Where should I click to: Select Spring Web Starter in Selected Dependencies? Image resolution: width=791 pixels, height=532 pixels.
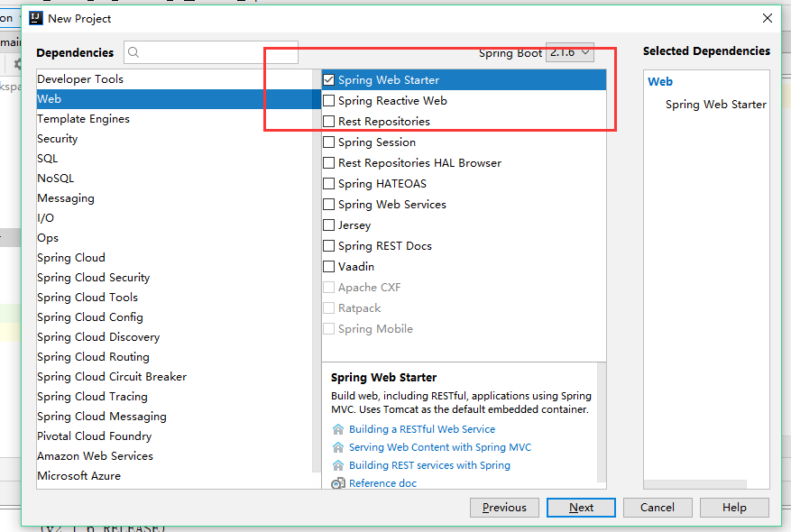click(716, 105)
